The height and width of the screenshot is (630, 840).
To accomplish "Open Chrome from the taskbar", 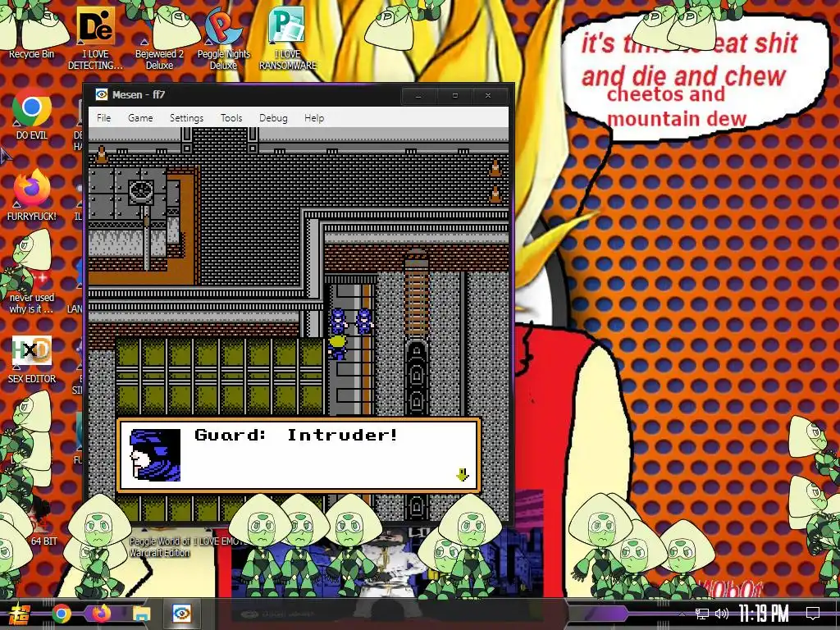I will click(x=61, y=614).
